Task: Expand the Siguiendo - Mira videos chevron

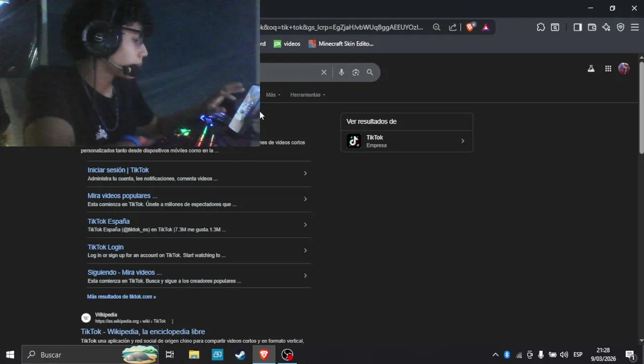Action: pyautogui.click(x=305, y=276)
